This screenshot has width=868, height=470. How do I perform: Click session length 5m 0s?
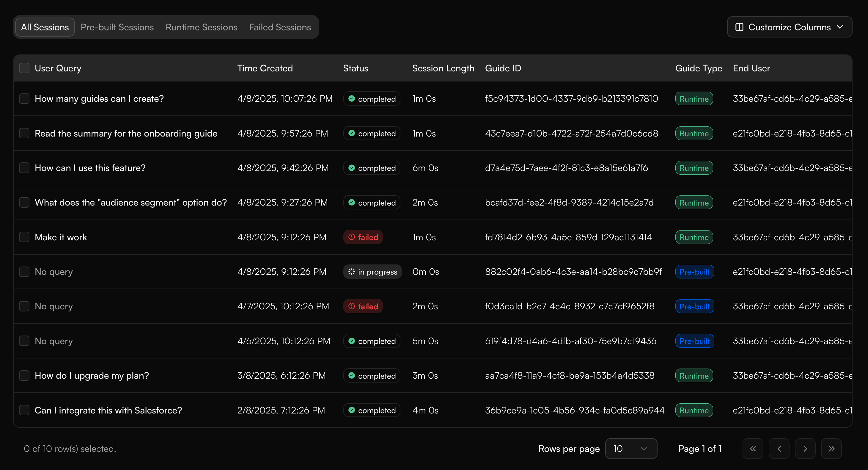(425, 341)
